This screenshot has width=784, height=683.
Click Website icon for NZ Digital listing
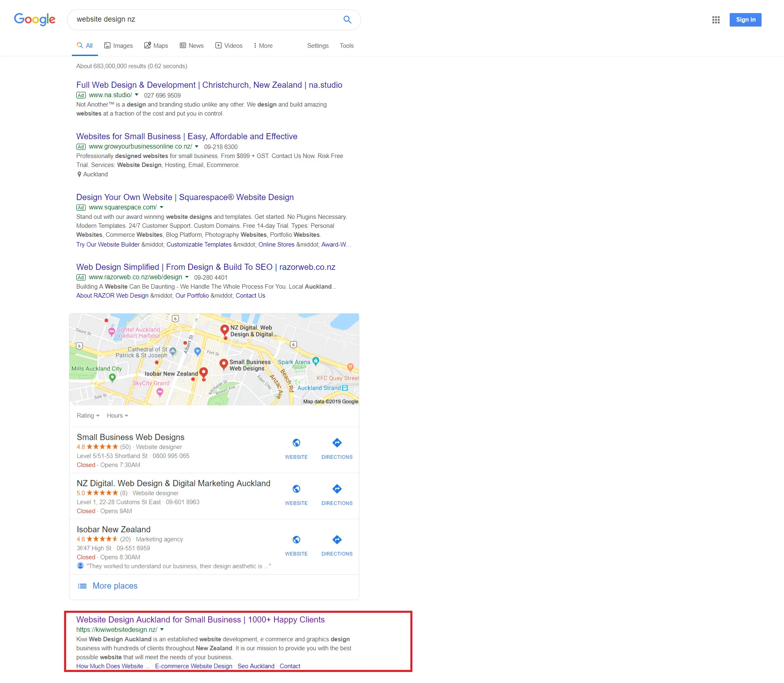(296, 489)
